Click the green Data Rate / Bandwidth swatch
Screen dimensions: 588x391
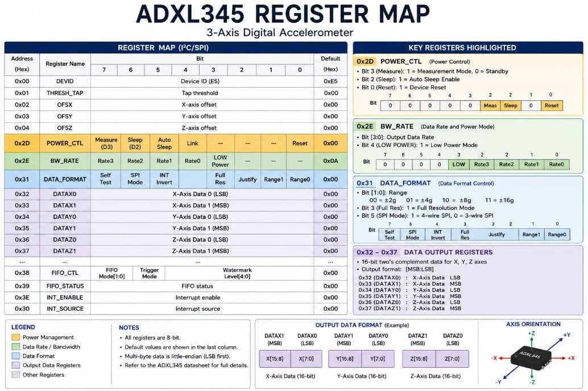pos(15,347)
